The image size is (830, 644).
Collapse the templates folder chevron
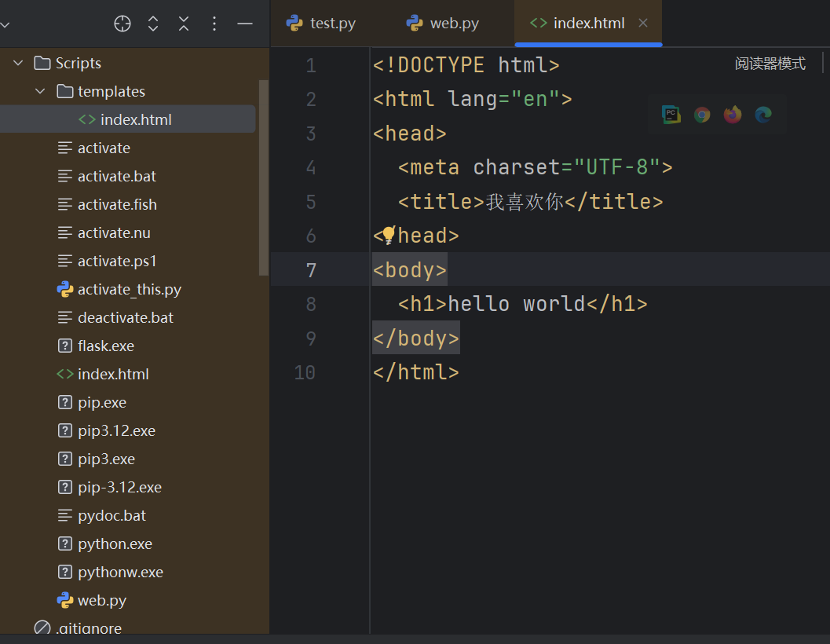(x=41, y=91)
